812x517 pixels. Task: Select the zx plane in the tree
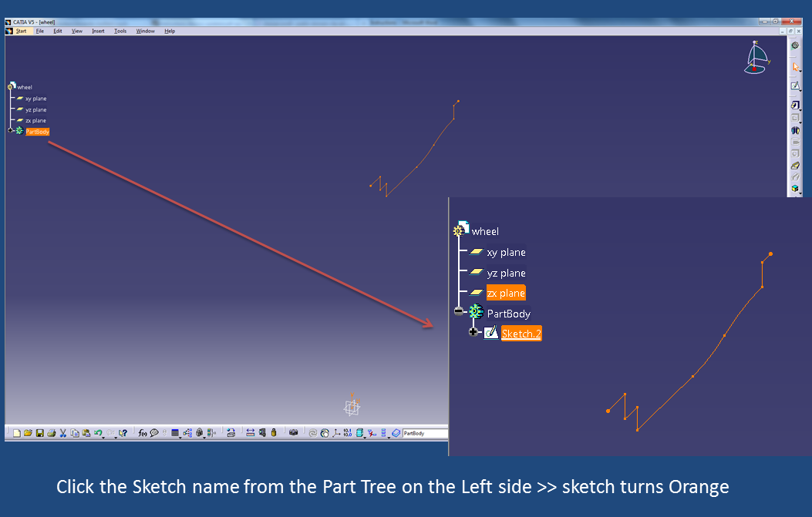tap(506, 293)
